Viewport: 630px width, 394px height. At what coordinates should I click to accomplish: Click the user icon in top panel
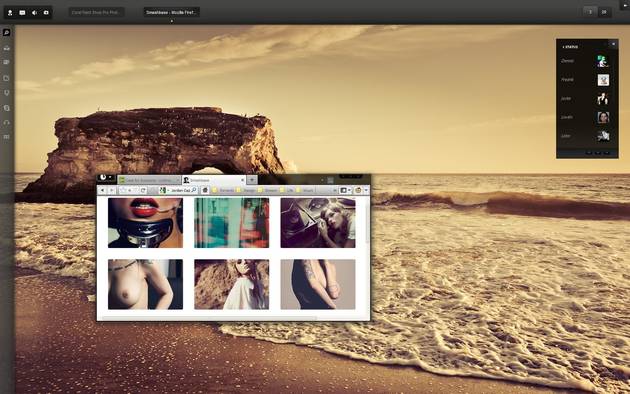[10, 12]
